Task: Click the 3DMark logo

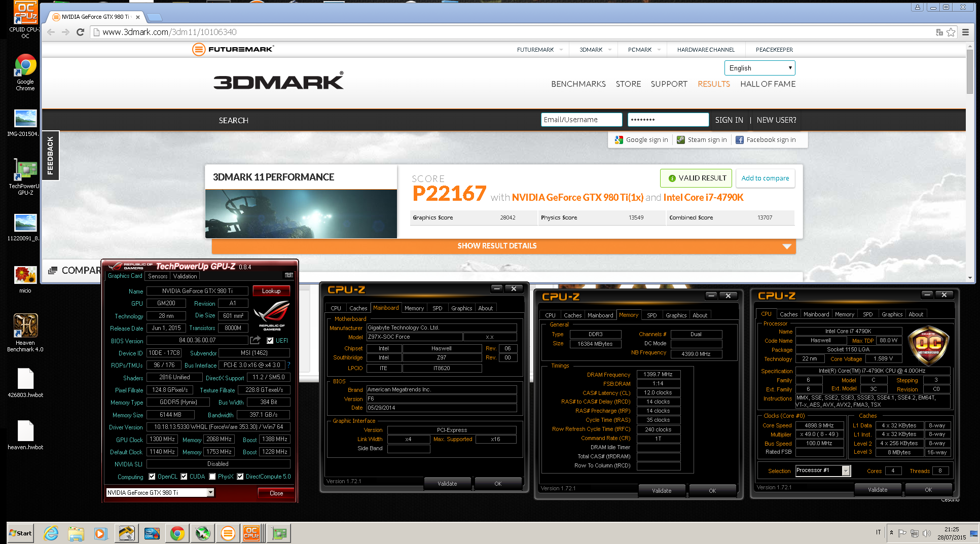Action: point(278,81)
